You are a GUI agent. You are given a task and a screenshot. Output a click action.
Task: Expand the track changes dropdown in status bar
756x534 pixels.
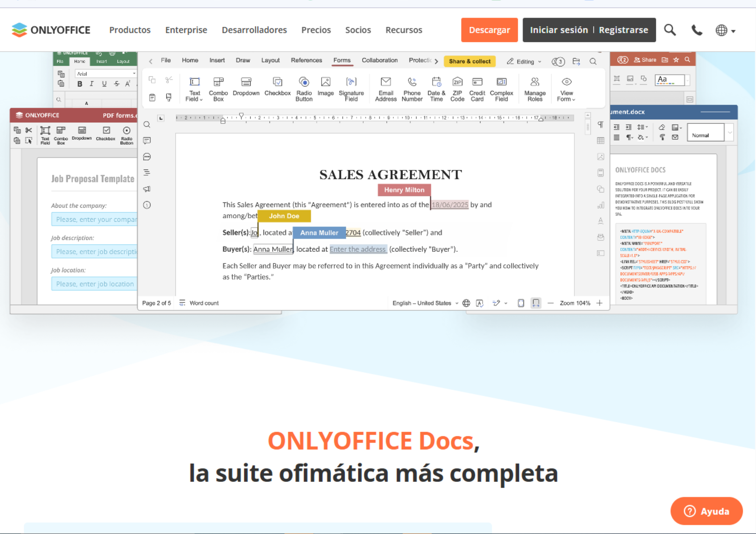click(x=506, y=303)
